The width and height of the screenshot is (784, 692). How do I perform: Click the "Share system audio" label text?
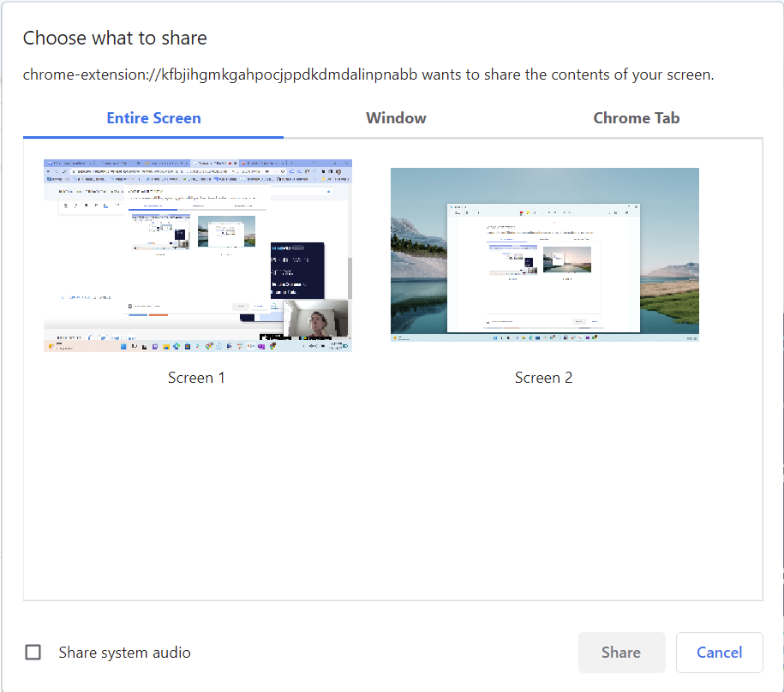pyautogui.click(x=124, y=653)
